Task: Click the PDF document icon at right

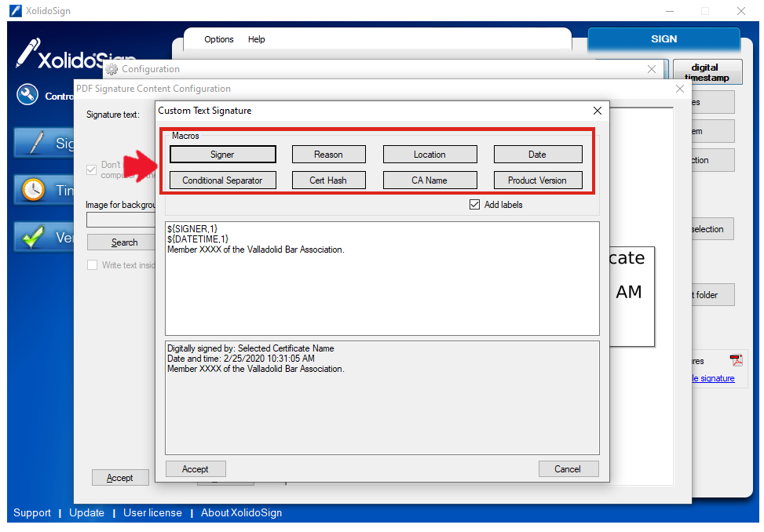Action: point(736,360)
